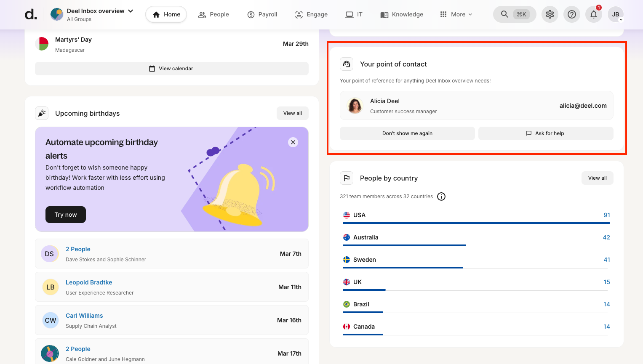Click View all for Upcoming birthdays
Viewport: 643px width, 364px height.
(293, 113)
